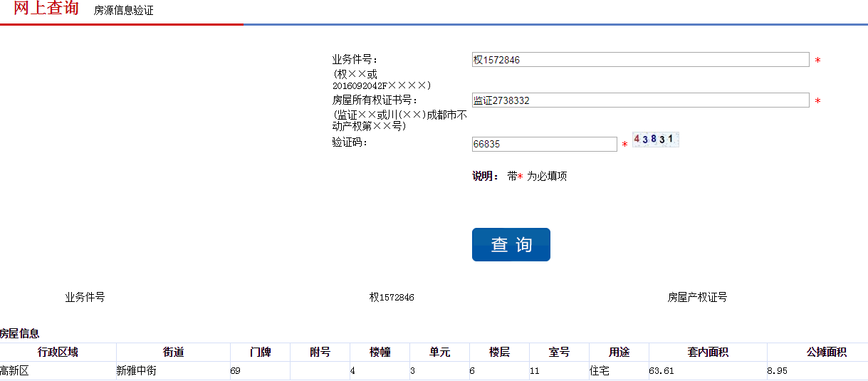Screen dimensions: 868x381
Task: Click the 行政区域 column header
Action: click(58, 352)
